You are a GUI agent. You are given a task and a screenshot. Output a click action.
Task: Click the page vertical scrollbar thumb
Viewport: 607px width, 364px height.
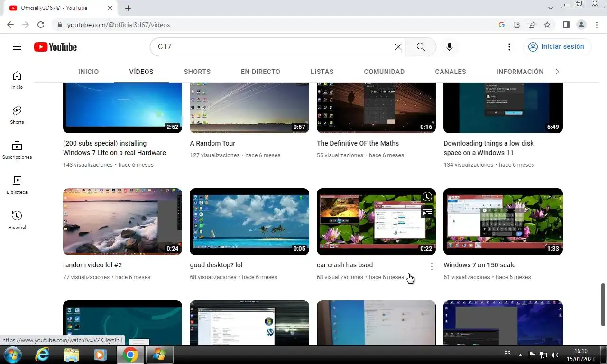[603, 305]
